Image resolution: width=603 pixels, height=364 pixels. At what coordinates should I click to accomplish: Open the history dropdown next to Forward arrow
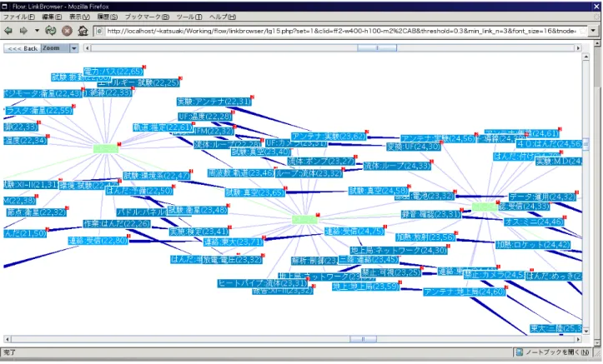point(37,31)
